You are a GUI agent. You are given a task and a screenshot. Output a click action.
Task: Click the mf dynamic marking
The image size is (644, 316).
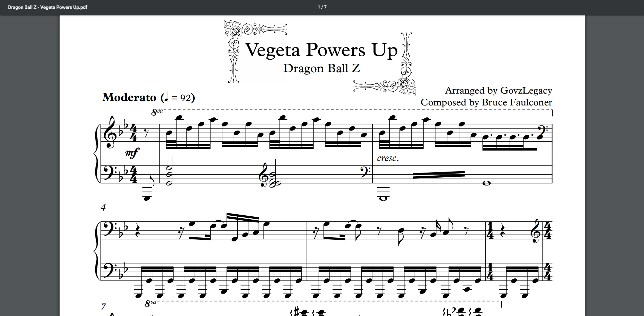point(132,153)
